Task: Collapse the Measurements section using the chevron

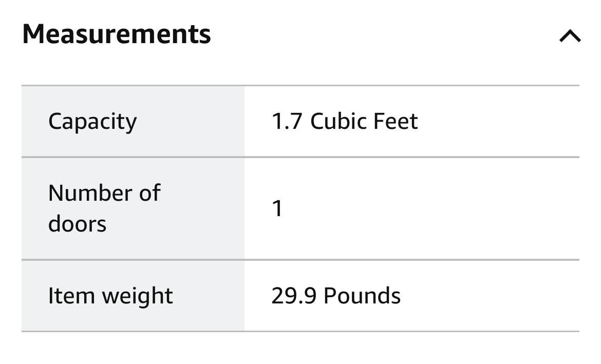Action: tap(570, 36)
